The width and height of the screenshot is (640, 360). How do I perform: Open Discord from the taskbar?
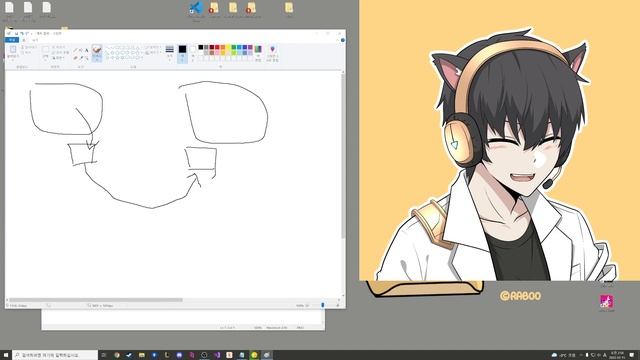(x=180, y=355)
